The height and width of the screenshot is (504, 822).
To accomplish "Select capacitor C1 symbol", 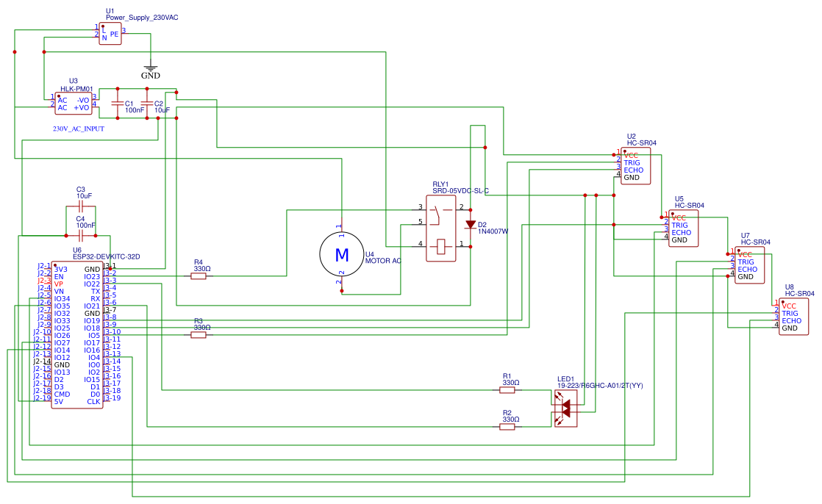I will point(118,103).
